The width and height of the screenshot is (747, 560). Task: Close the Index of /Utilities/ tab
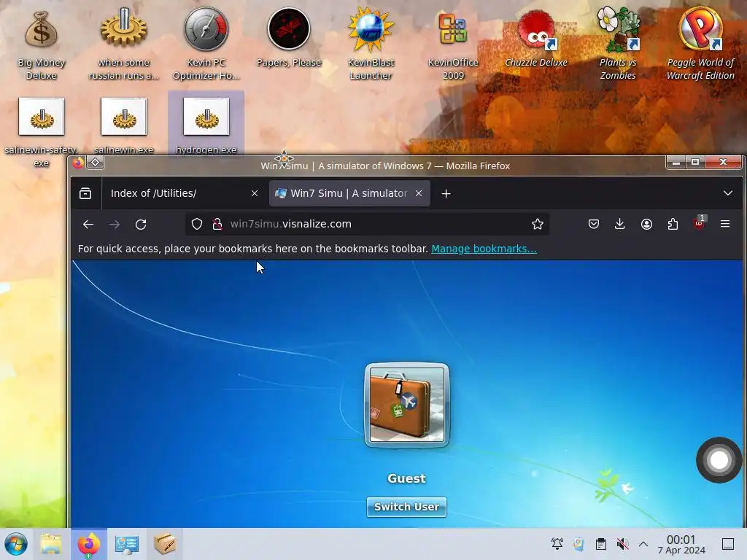coord(255,193)
